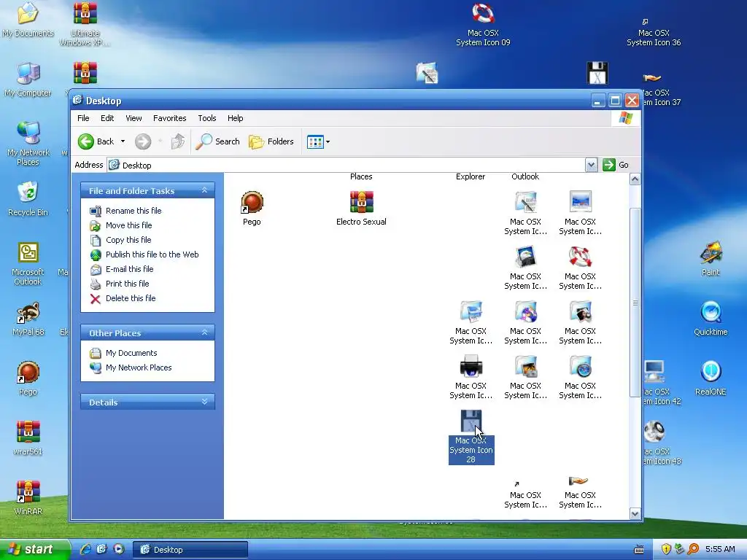Click the Go button beside address bar
The width and height of the screenshot is (747, 560).
(616, 165)
